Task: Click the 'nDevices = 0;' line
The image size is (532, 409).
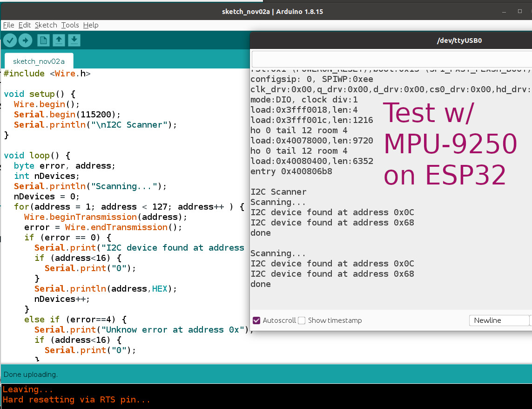Action: tap(47, 197)
